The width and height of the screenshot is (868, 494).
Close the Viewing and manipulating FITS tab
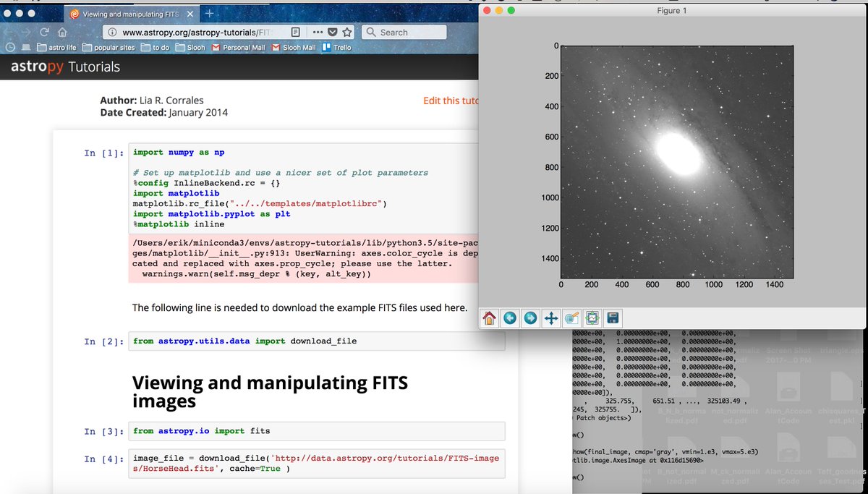click(190, 14)
